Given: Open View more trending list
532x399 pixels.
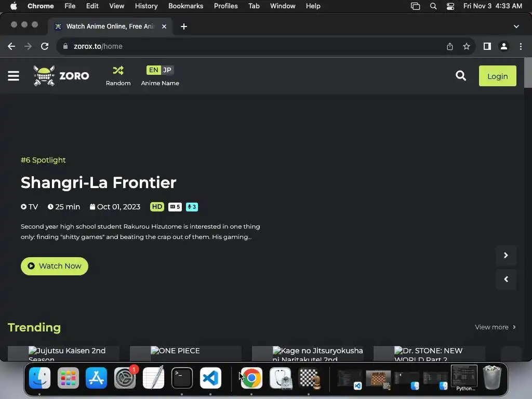Looking at the screenshot, I should (495, 327).
